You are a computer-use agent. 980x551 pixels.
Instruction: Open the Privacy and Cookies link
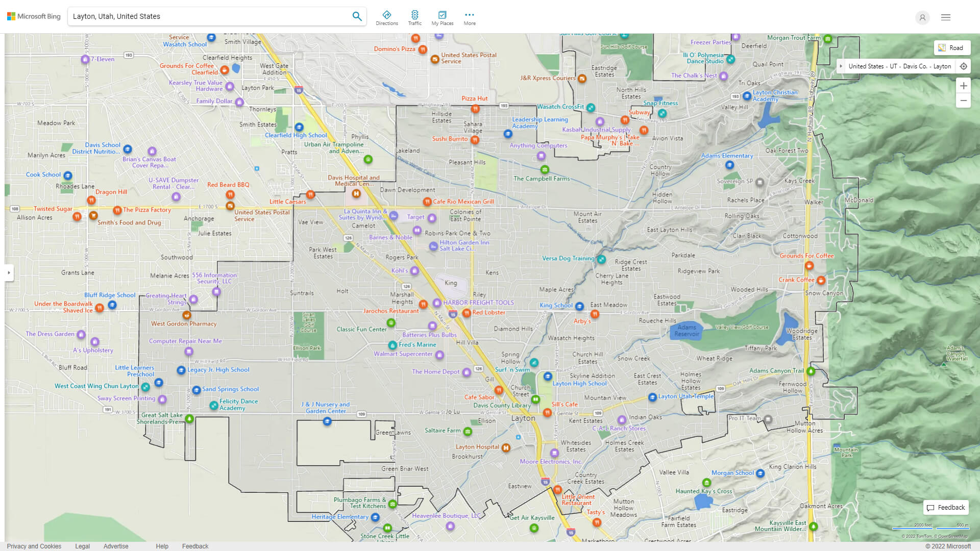(x=34, y=546)
